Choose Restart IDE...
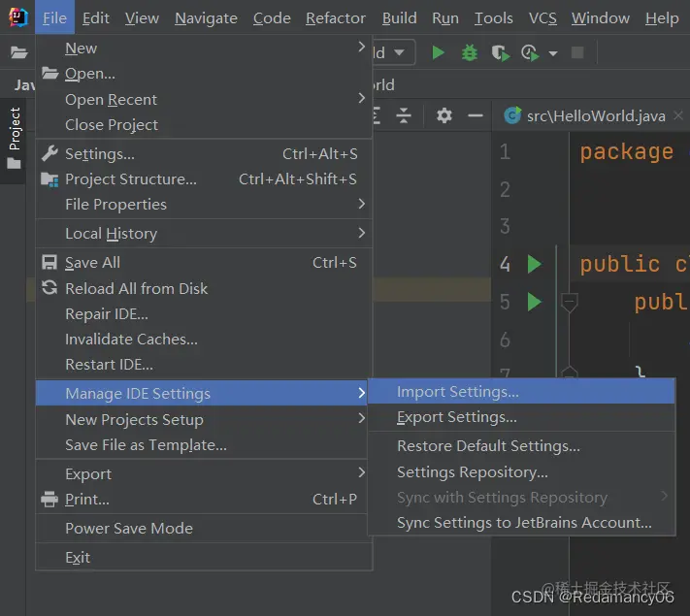This screenshot has height=616, width=690. 204,365
